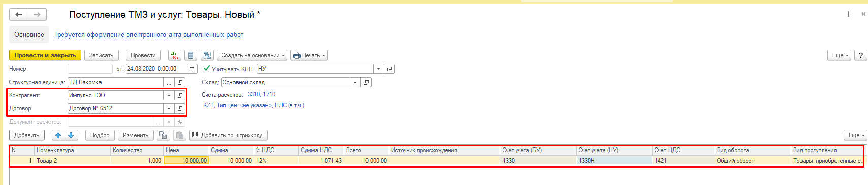This screenshot has height=185, width=868.
Task: Open the Печать menu
Action: [309, 55]
